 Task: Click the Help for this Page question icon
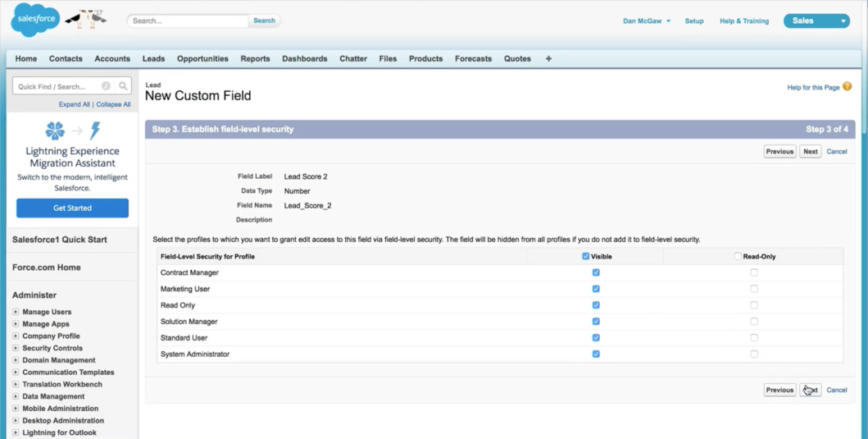click(x=847, y=86)
